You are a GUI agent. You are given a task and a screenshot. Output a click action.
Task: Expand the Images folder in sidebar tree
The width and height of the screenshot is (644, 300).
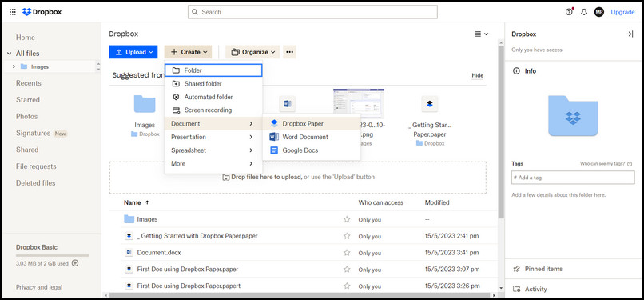tap(14, 66)
